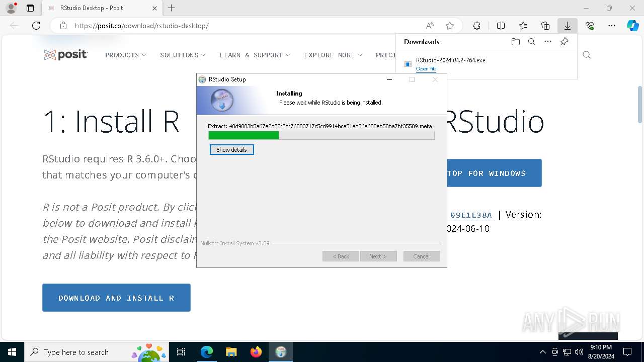
Task: Open the Favorites list icon
Action: click(523, 26)
